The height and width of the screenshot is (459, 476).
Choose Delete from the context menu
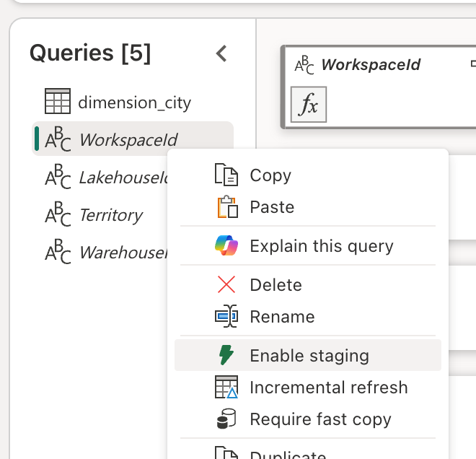point(308,284)
